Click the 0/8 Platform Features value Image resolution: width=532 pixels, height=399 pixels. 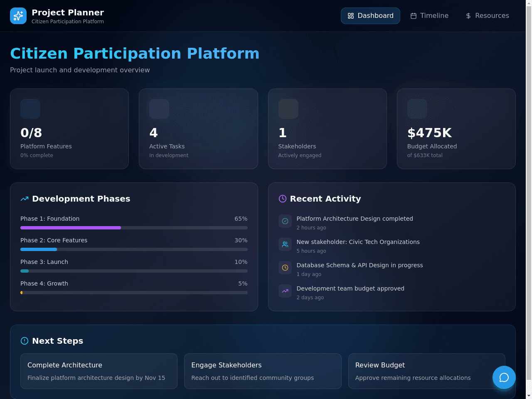click(31, 133)
